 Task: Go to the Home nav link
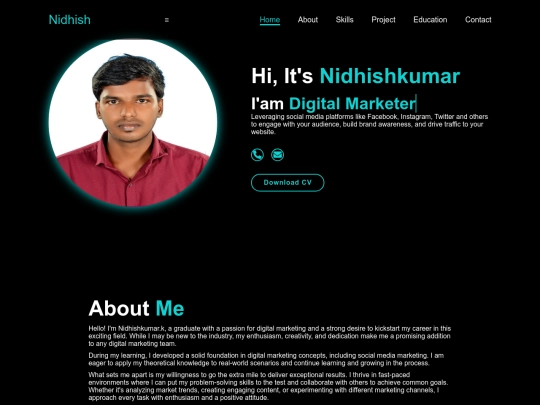pos(270,20)
